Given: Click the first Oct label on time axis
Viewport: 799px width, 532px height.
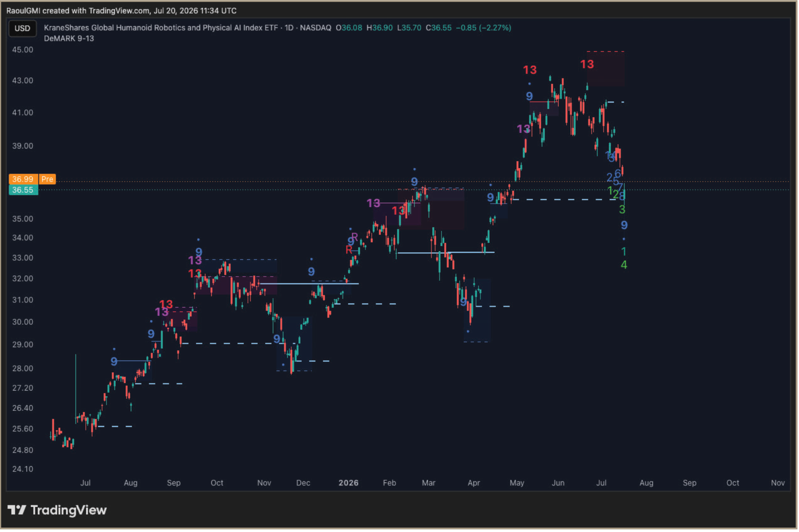Looking at the screenshot, I should [217, 483].
